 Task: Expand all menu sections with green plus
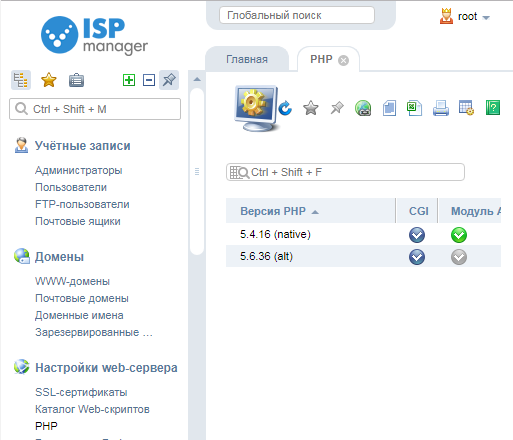click(129, 80)
